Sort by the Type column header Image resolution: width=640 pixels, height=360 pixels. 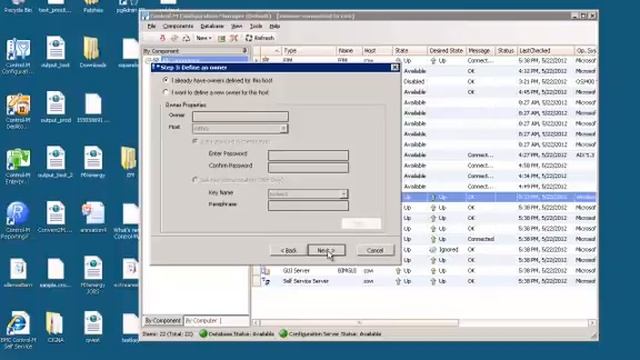pos(309,51)
